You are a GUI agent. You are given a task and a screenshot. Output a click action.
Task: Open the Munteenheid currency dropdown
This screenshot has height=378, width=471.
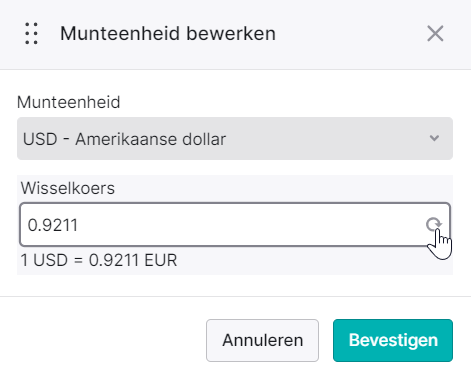coord(235,138)
